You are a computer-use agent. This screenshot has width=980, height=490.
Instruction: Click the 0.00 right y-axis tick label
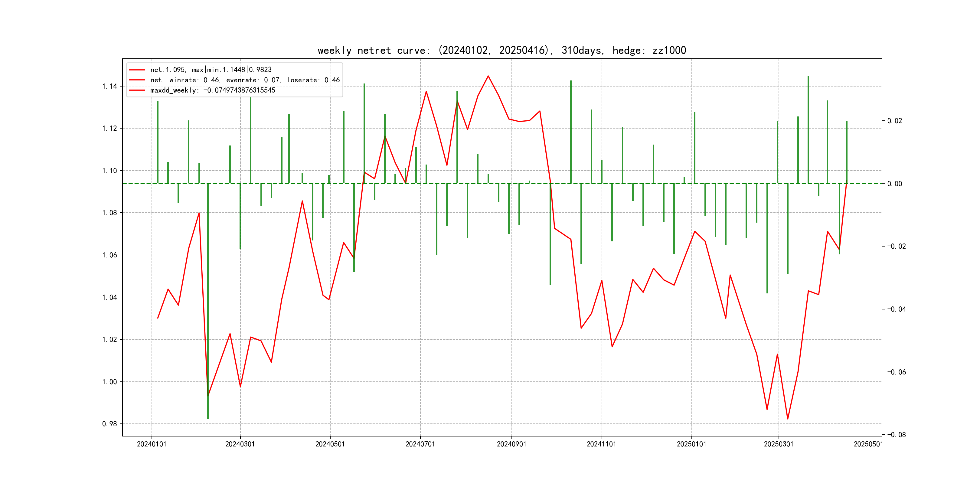coord(894,184)
